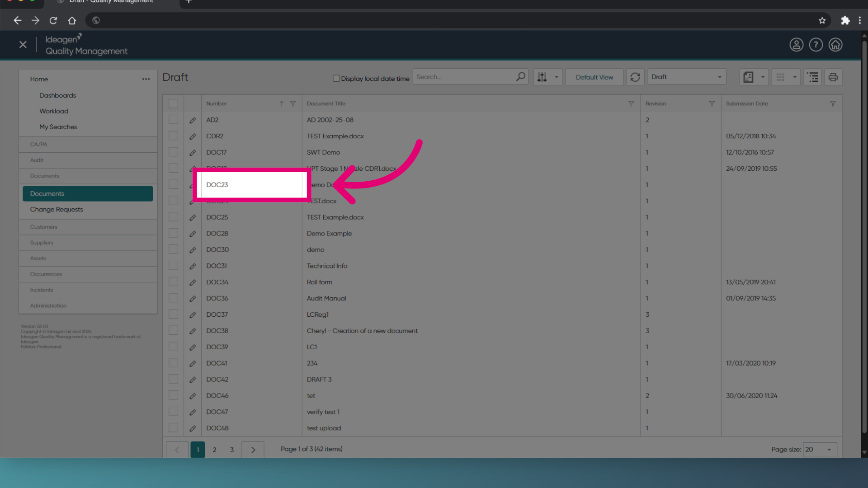The height and width of the screenshot is (488, 868).
Task: Edit CDR2 using its pencil icon
Action: (193, 136)
